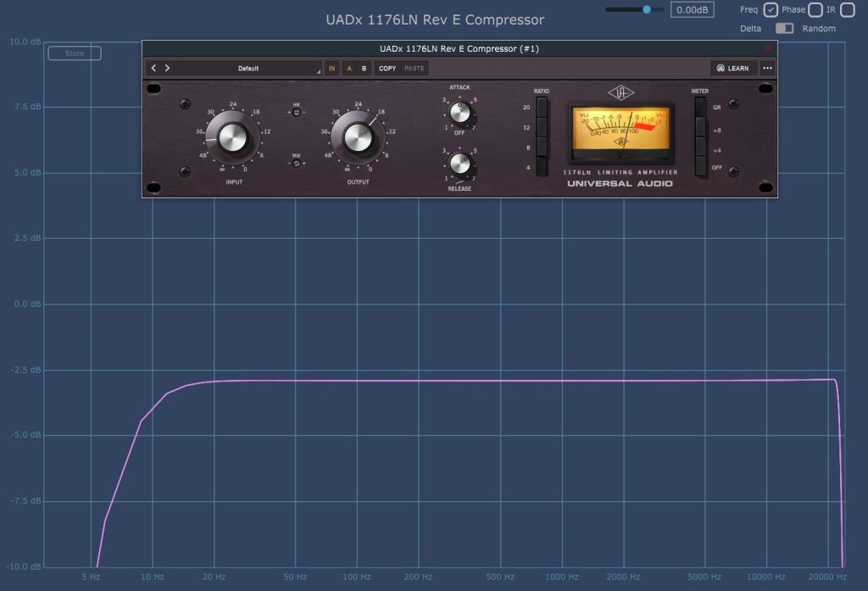The width and height of the screenshot is (868, 591).
Task: Go to previous preset with left arrow
Action: [x=153, y=68]
